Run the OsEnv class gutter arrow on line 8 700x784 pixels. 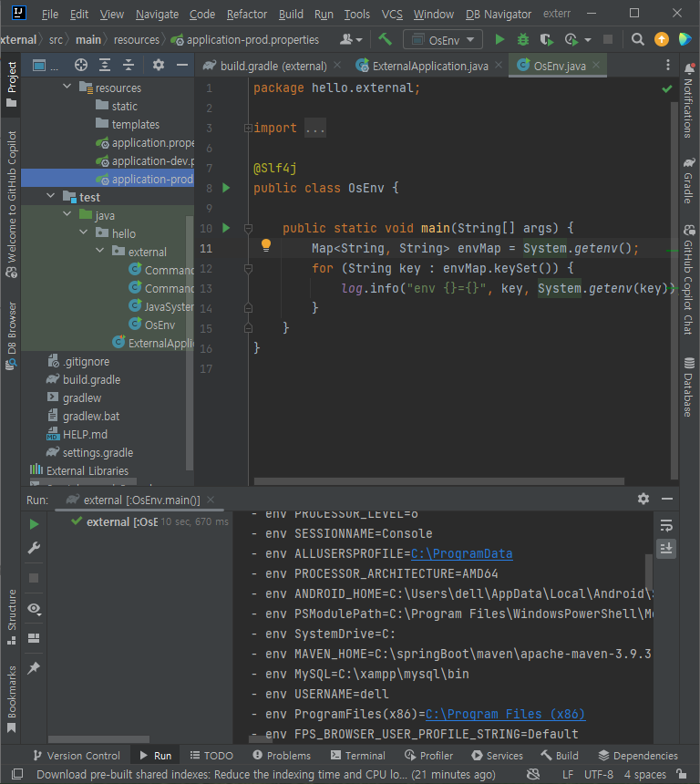click(x=226, y=188)
